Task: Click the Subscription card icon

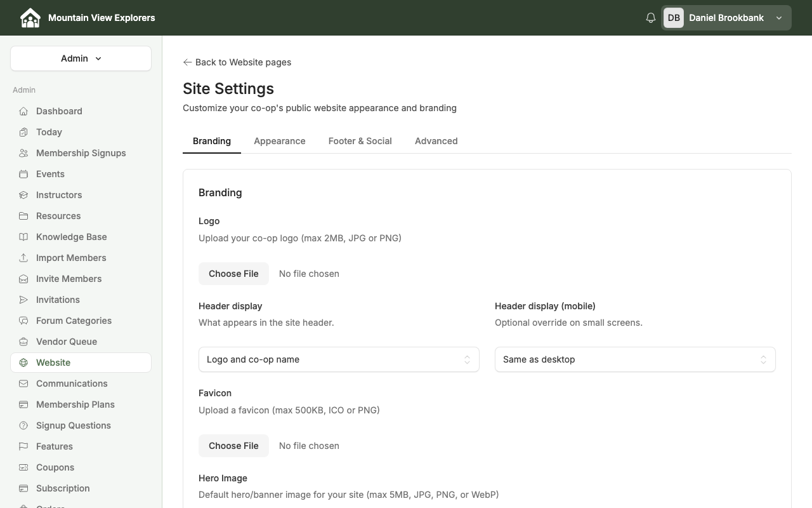Action: tap(23, 488)
